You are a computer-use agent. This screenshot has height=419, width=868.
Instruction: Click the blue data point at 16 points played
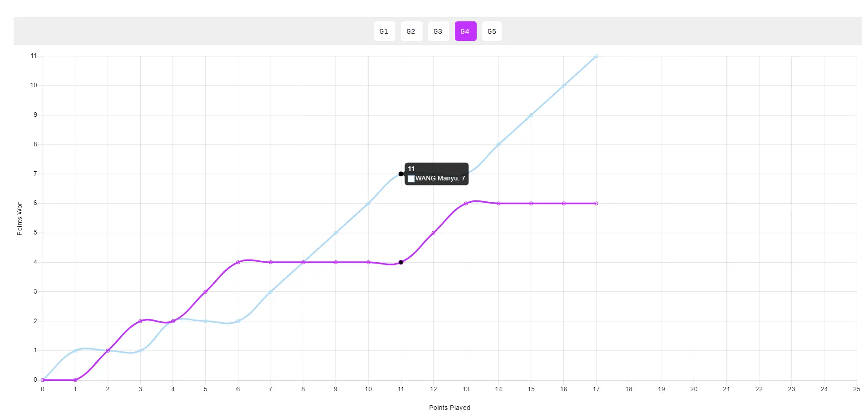point(563,86)
